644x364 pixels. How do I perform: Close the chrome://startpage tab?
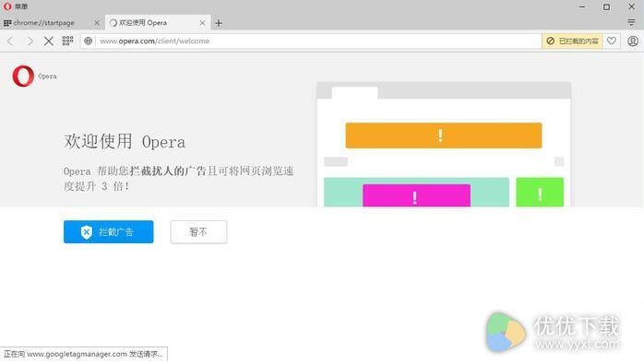point(97,23)
